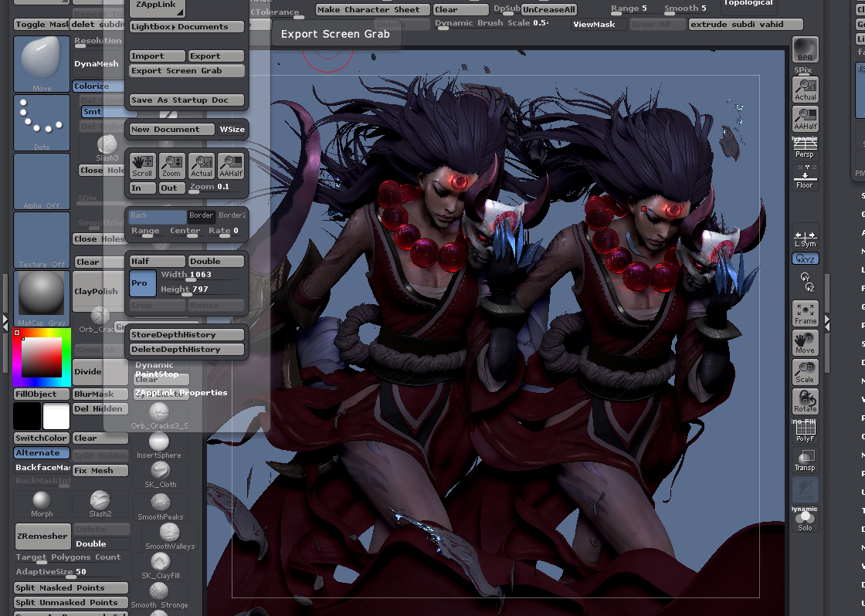Select the black secondary color swatch
This screenshot has height=616, width=865.
27,416
